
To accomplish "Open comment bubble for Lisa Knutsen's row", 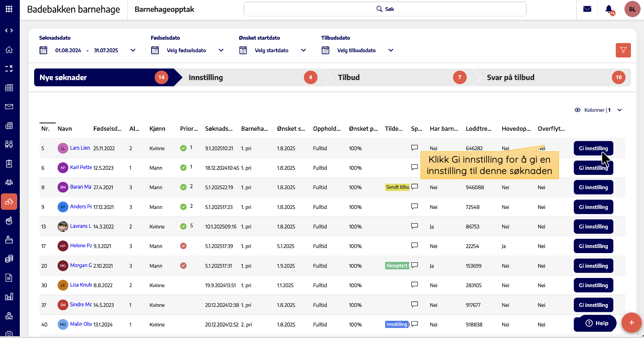I will [x=415, y=285].
